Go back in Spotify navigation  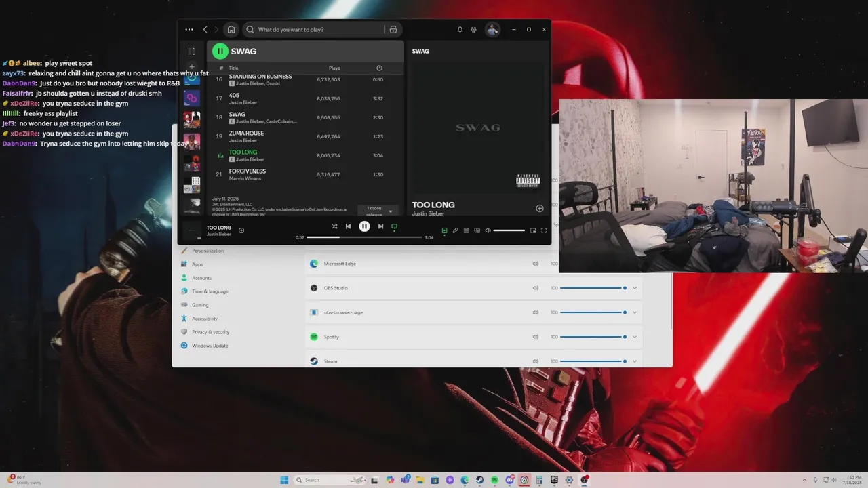(x=205, y=30)
